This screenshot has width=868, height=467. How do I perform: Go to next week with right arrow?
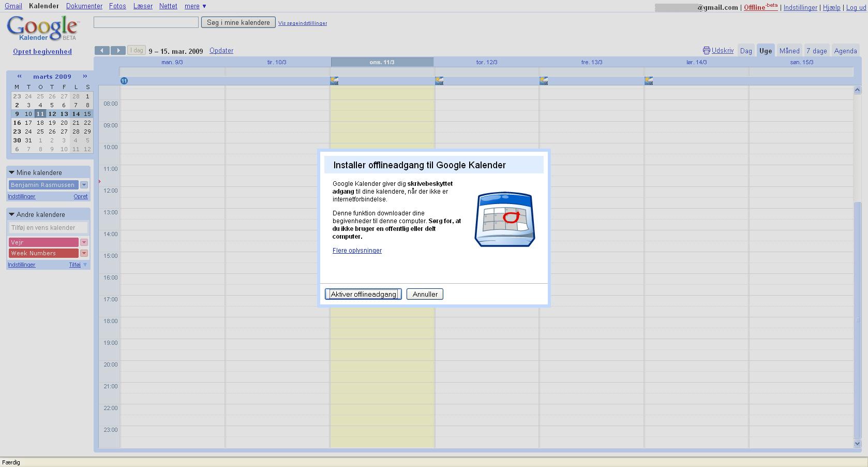118,50
